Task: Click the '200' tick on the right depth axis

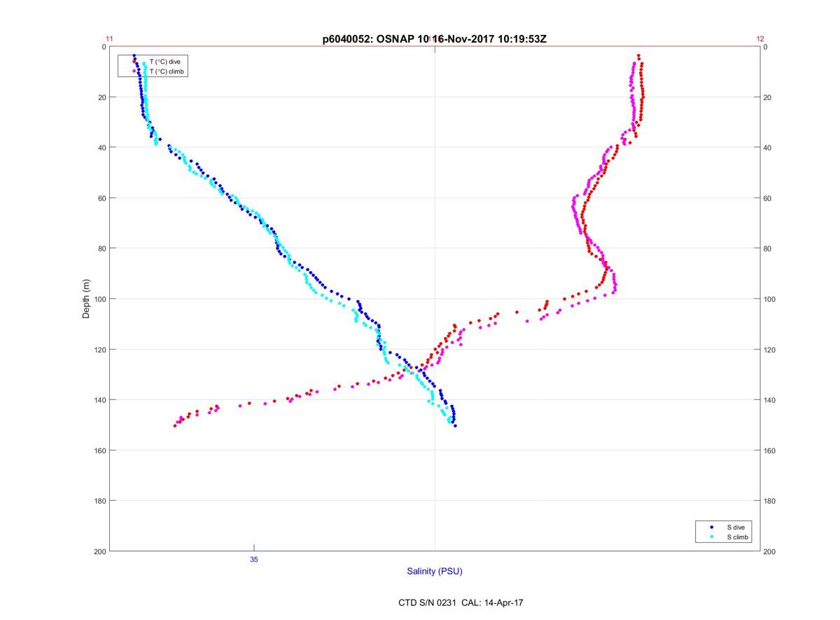Action: tap(770, 551)
